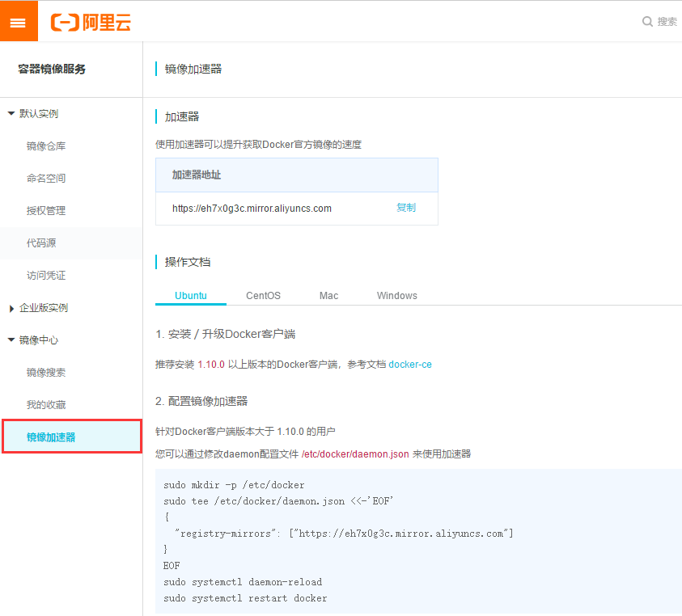Switch to the CentOS tab
The width and height of the screenshot is (682, 616).
[x=263, y=296]
